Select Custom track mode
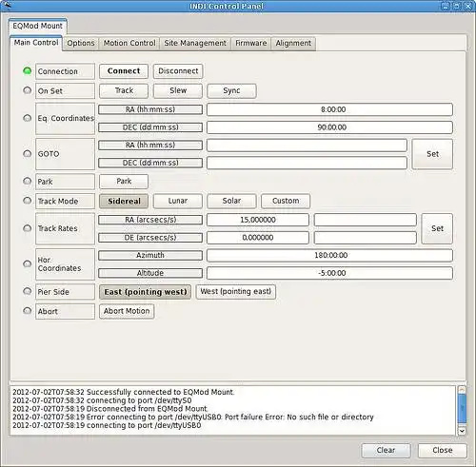476x467 pixels. click(286, 201)
